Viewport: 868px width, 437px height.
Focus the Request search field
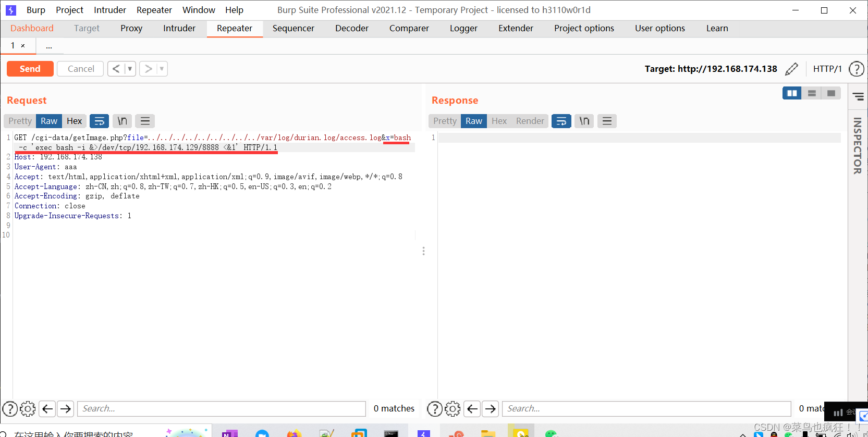(222, 409)
